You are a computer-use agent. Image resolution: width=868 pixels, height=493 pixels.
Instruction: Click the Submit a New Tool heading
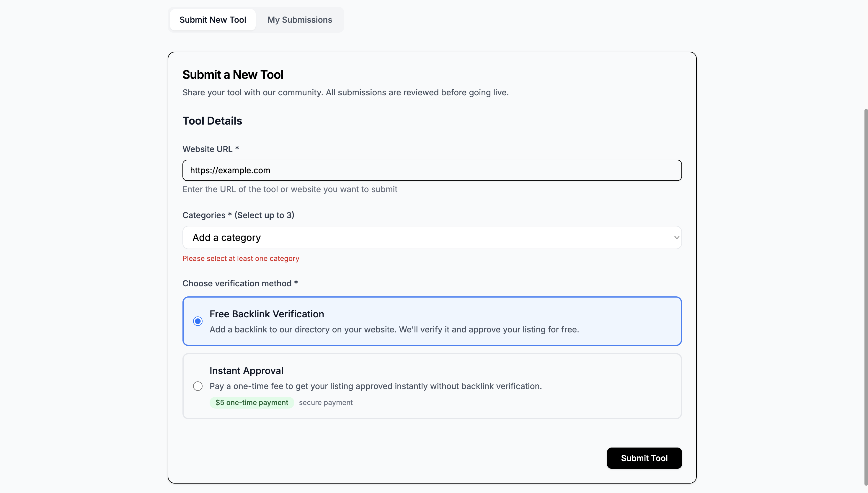[x=233, y=74]
